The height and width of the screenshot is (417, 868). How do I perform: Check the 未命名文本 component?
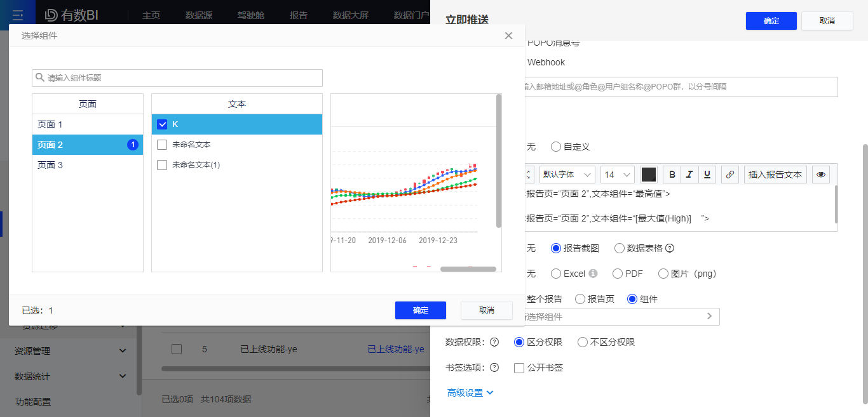coord(162,144)
